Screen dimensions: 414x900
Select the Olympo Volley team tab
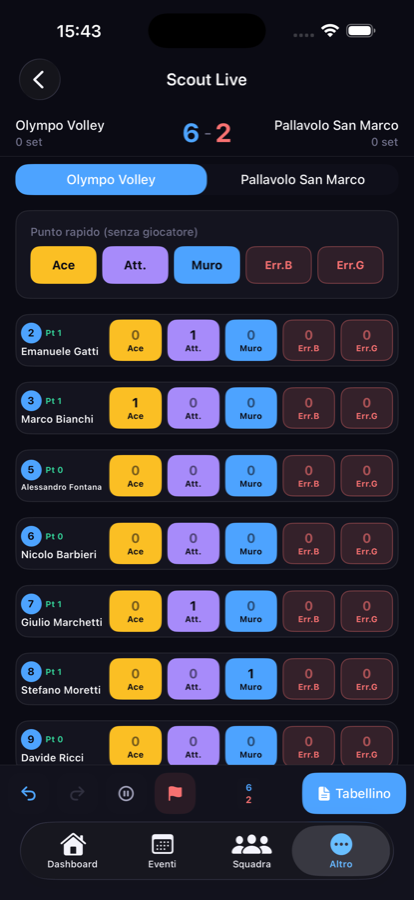[x=111, y=180]
